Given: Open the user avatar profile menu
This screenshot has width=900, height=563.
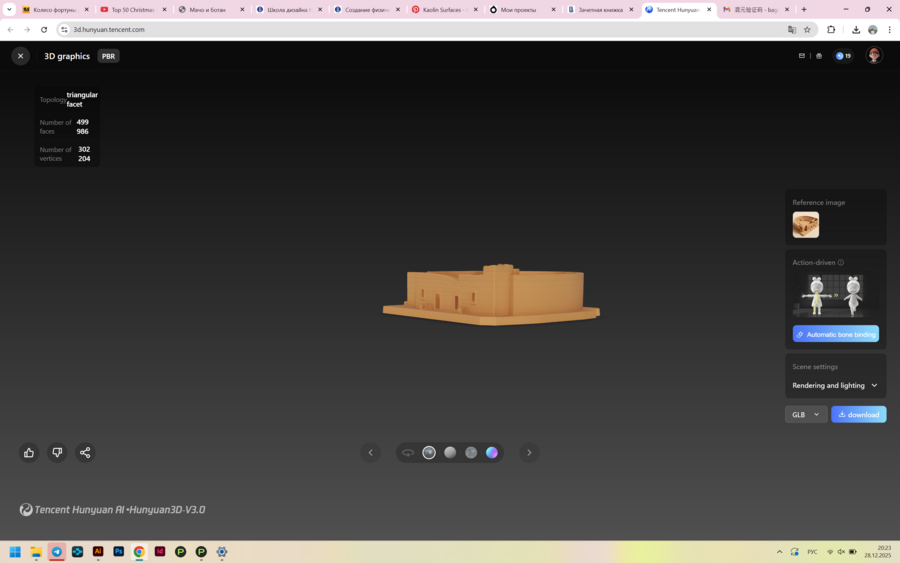Looking at the screenshot, I should 874,56.
